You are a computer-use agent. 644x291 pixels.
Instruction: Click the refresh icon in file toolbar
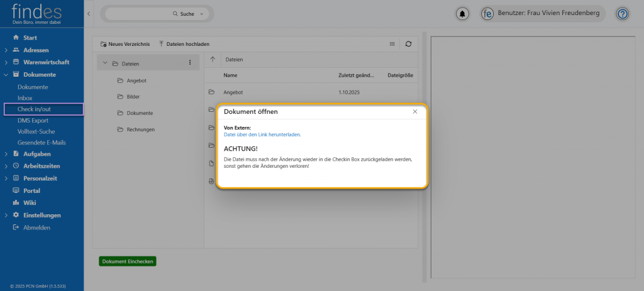pos(408,44)
